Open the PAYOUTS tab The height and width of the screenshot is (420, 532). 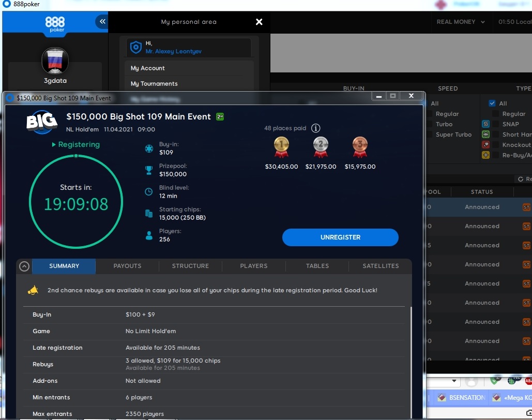[x=127, y=266]
